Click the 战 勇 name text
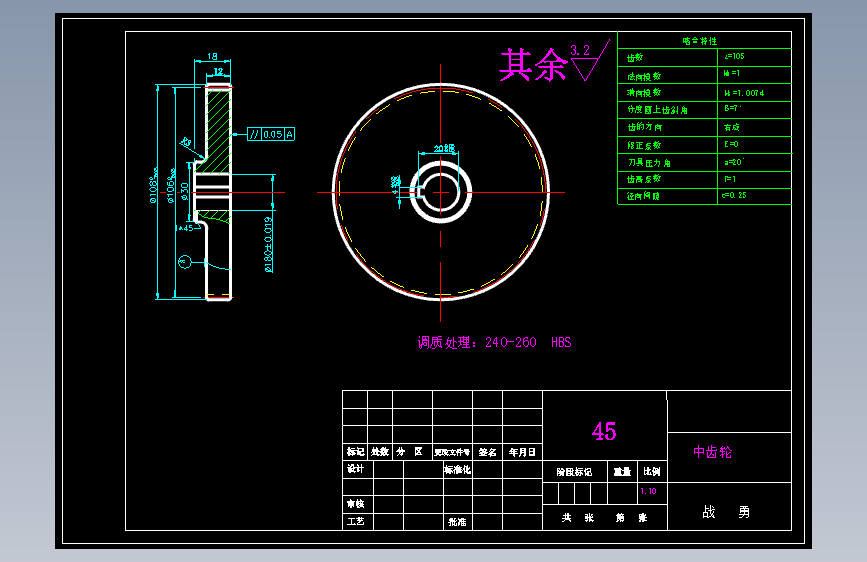 pos(726,512)
